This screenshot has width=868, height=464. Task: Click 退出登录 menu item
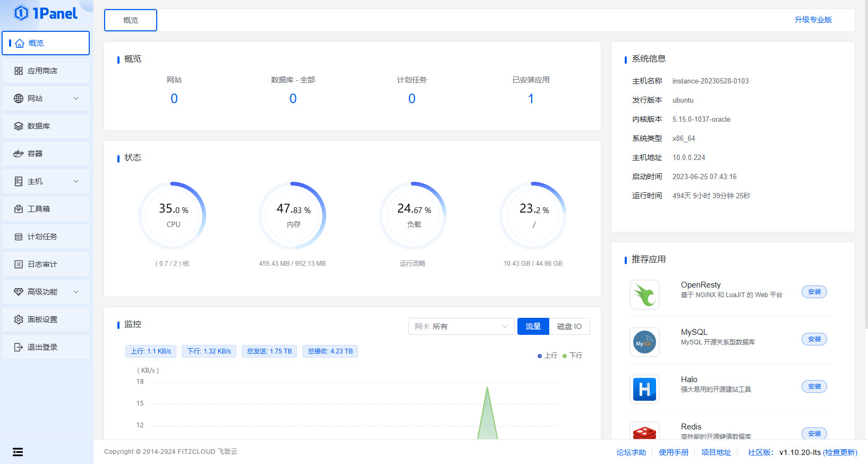click(46, 347)
